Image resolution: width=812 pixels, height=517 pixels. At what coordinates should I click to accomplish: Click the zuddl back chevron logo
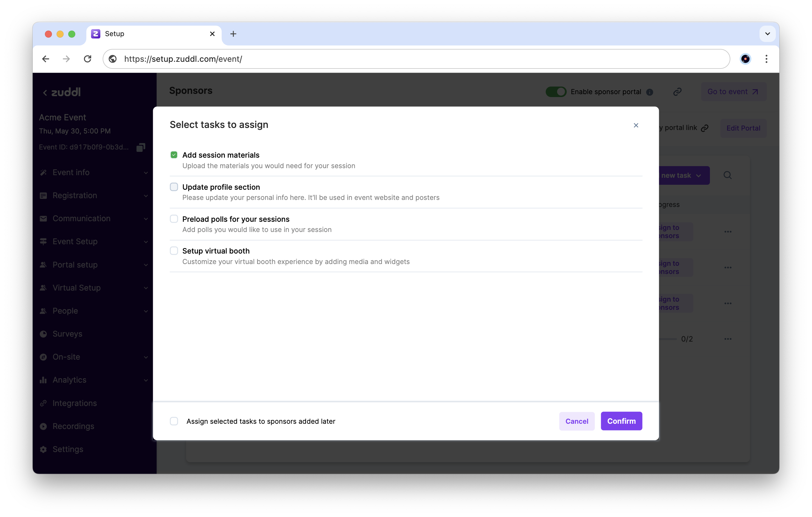point(62,92)
